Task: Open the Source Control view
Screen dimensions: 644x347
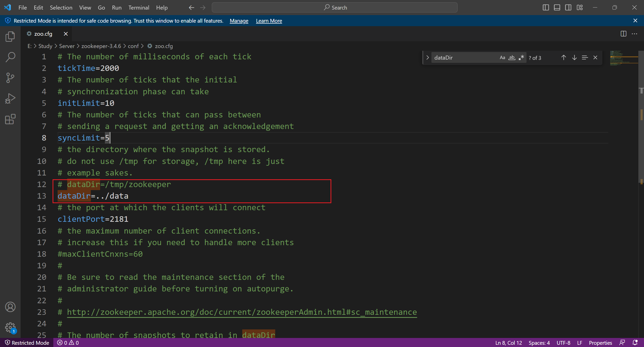Action: tap(10, 78)
